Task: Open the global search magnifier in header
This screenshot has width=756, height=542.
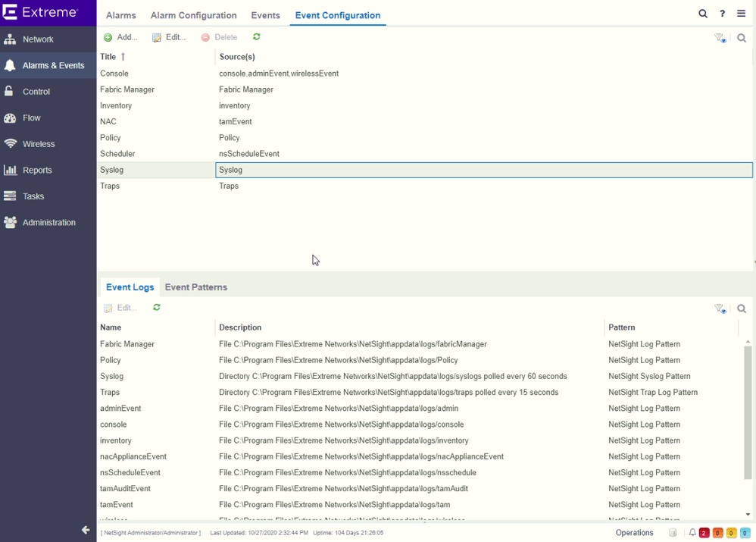Action: tap(703, 14)
